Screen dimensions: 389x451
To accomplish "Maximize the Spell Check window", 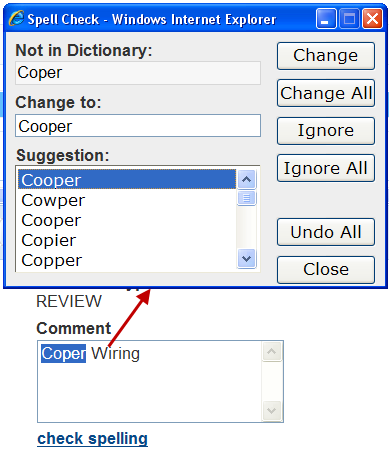I will (349, 19).
